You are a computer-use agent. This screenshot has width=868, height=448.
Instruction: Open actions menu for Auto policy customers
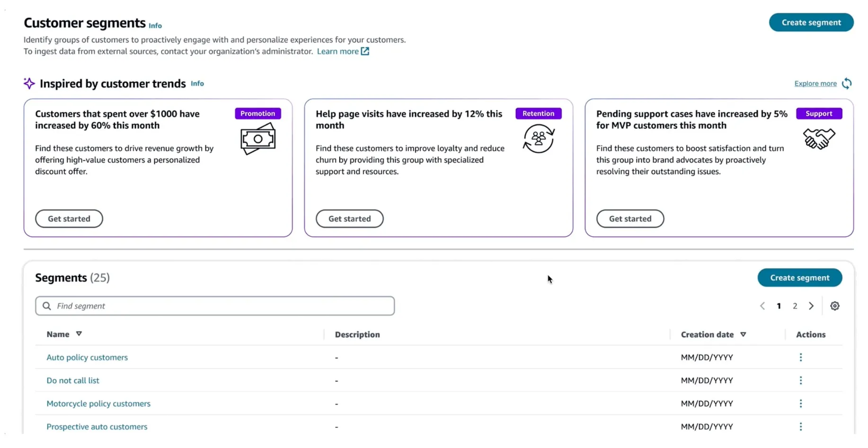pyautogui.click(x=801, y=358)
